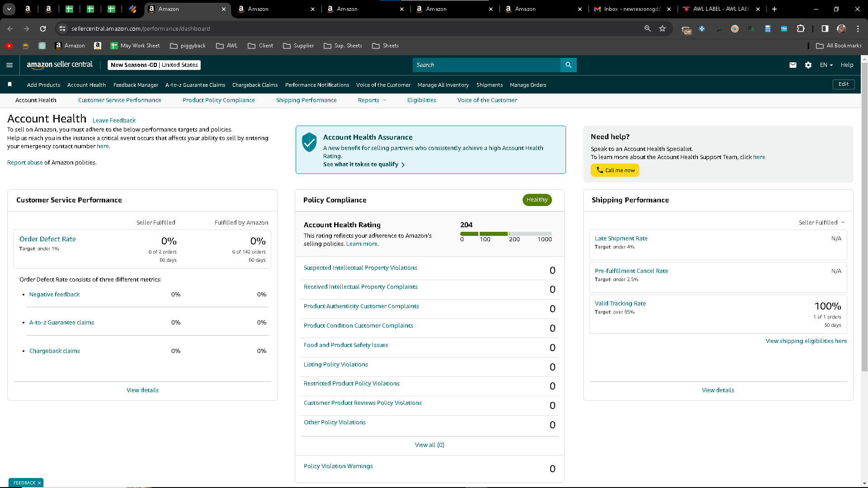Focus the Seller Central search field
Viewport: 868px width, 488px height.
pos(486,65)
